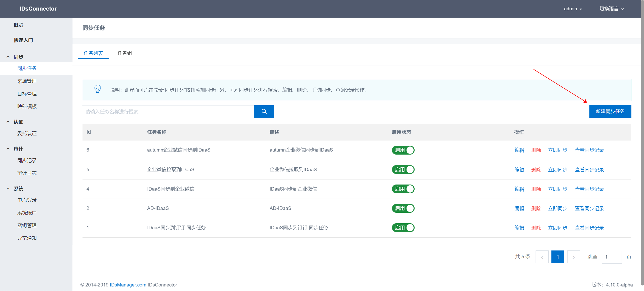
Task: Click 删除 for AD-IDaaS task
Action: click(x=536, y=208)
